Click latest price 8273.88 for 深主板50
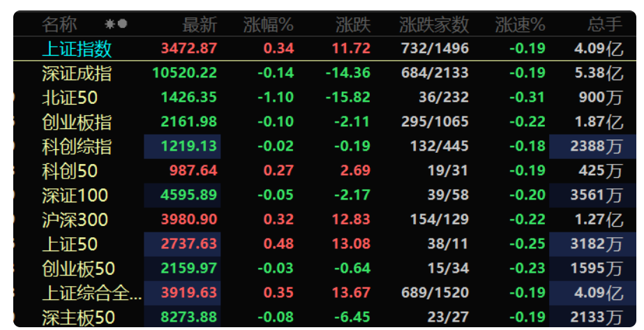The height and width of the screenshot is (330, 644). point(189,317)
